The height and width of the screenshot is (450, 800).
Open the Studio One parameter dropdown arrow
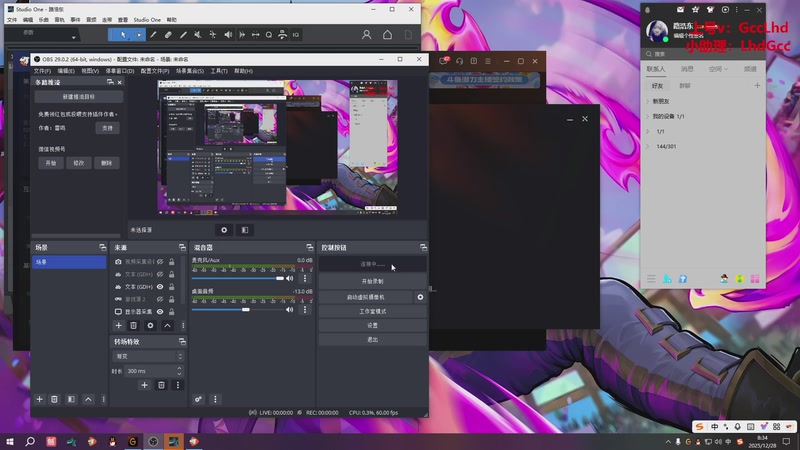pos(73,37)
